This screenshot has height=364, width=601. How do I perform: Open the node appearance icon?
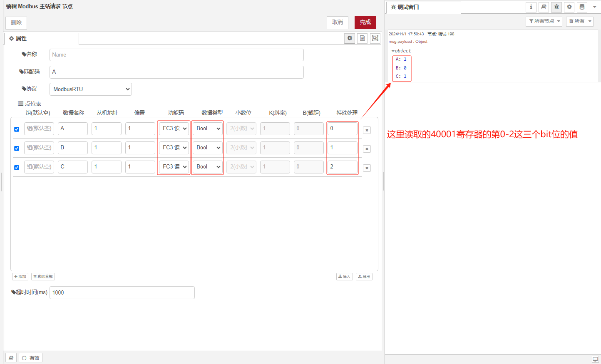point(375,38)
